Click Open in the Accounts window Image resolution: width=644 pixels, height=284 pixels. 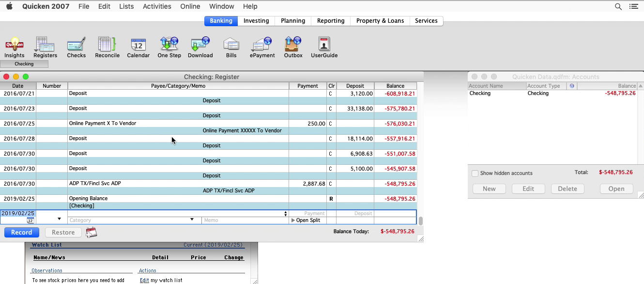[616, 189]
